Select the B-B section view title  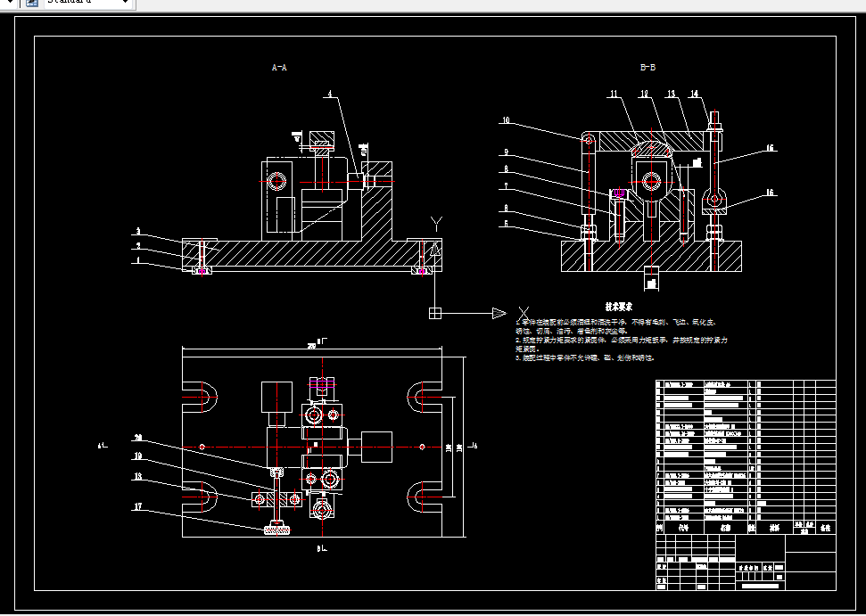point(647,68)
